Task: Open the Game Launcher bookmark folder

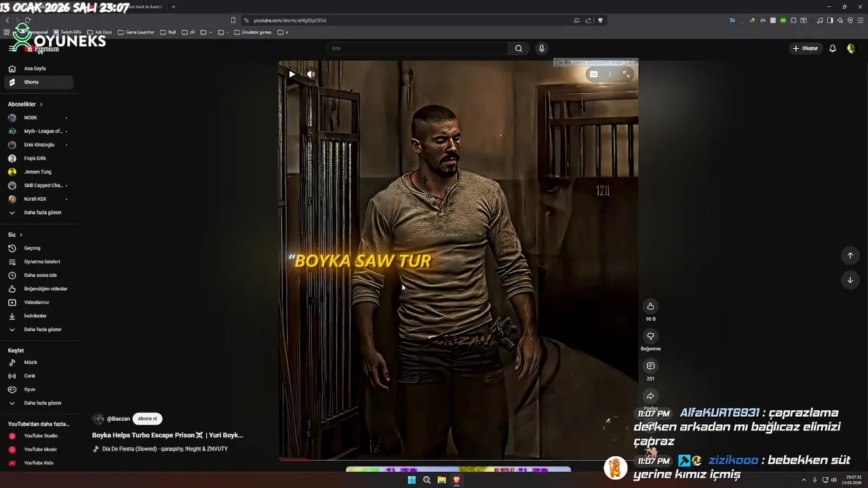Action: (136, 32)
